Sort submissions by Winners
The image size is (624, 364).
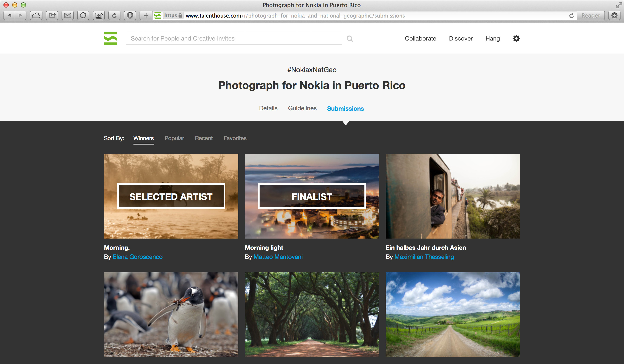click(x=144, y=138)
